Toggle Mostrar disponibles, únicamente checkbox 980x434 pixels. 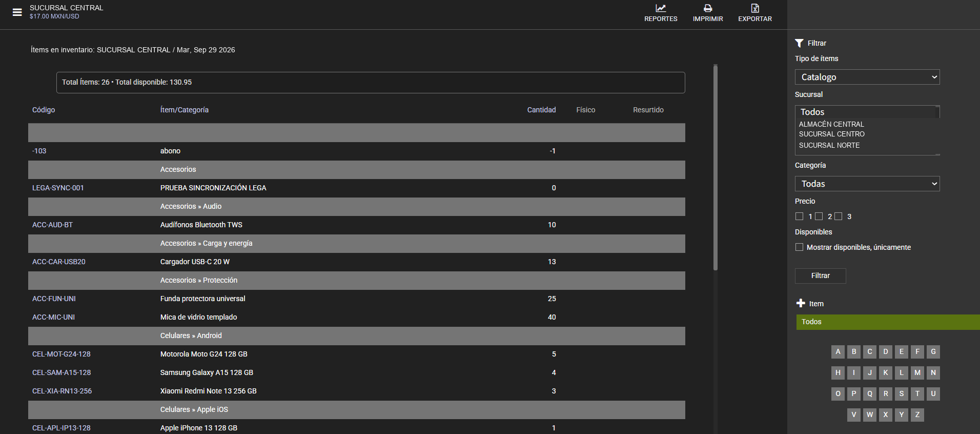click(x=799, y=247)
